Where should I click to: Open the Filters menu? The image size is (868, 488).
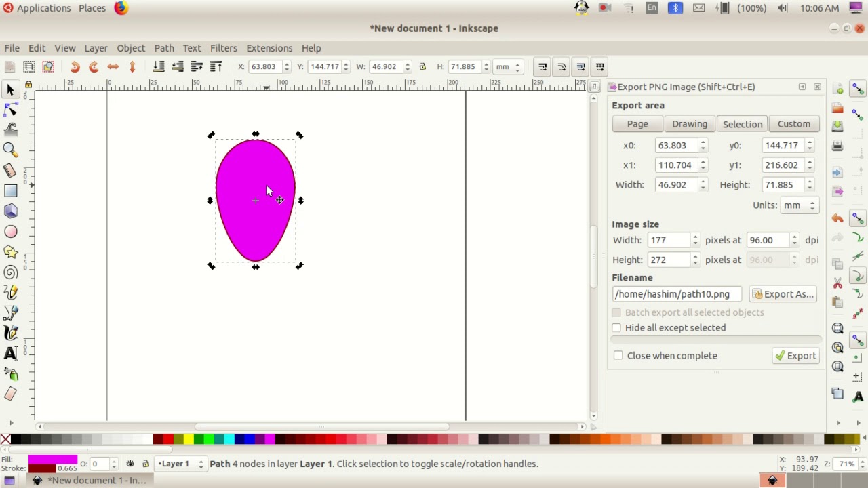click(x=224, y=48)
